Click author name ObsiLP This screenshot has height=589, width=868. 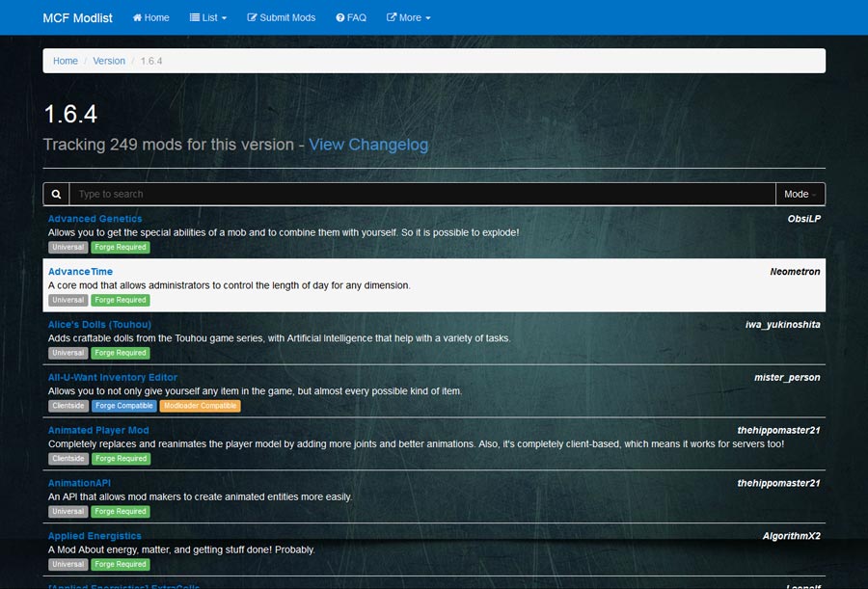click(803, 219)
